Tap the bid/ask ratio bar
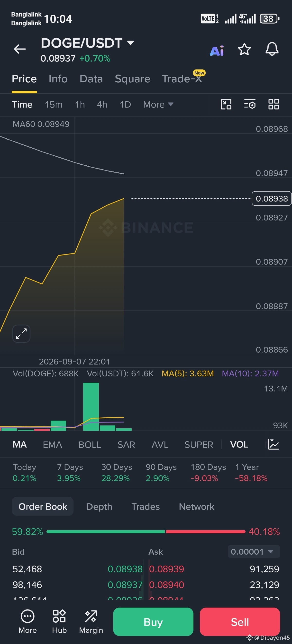This screenshot has height=644, width=292. click(x=146, y=532)
